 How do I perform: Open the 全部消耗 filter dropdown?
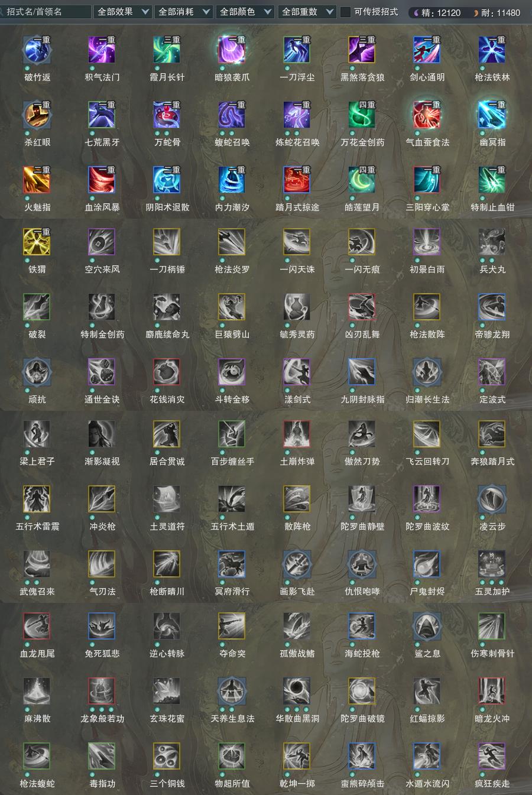pos(184,12)
